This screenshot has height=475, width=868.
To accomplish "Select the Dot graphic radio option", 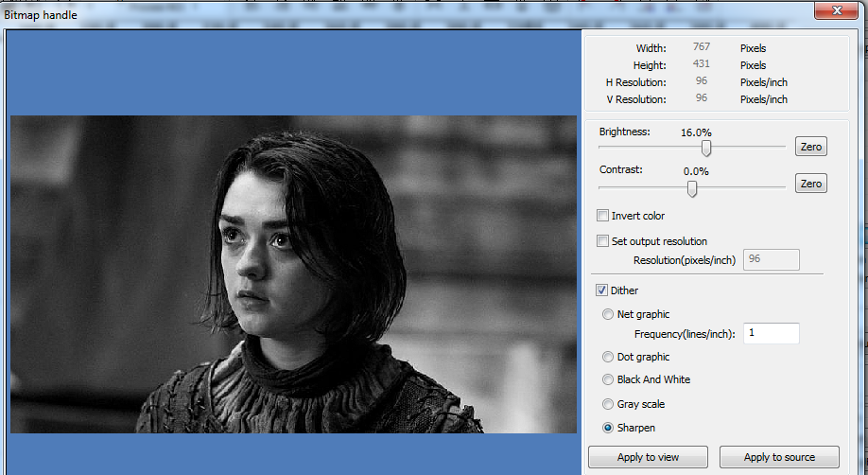I will [608, 357].
